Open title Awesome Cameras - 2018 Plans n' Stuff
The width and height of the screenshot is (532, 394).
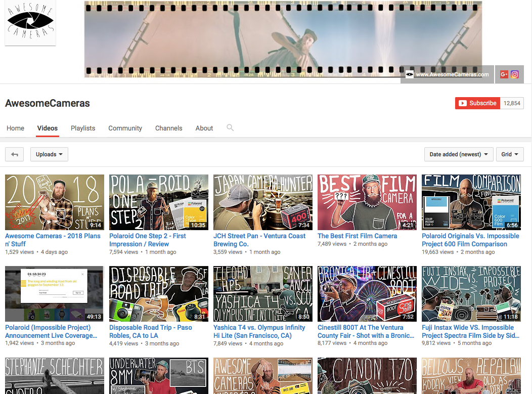point(53,240)
